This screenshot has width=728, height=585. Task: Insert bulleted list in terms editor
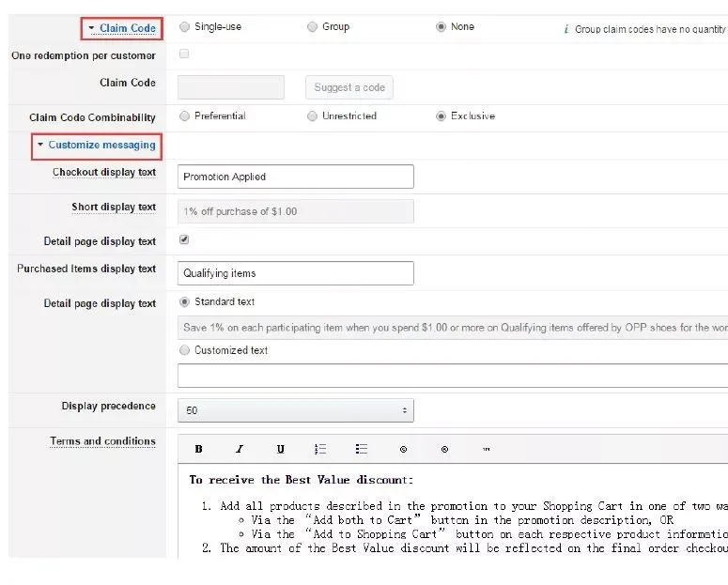point(362,449)
